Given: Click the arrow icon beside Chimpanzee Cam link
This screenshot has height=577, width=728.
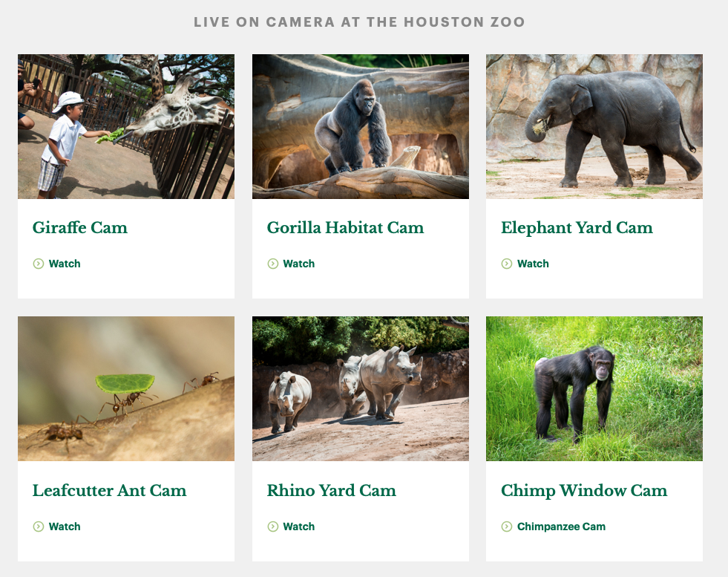Looking at the screenshot, I should (507, 527).
